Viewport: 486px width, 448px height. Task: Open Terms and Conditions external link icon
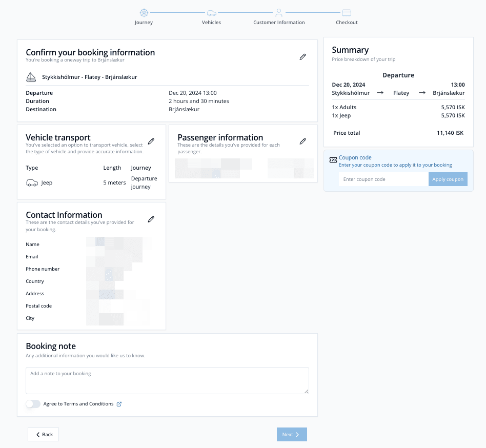(x=119, y=404)
